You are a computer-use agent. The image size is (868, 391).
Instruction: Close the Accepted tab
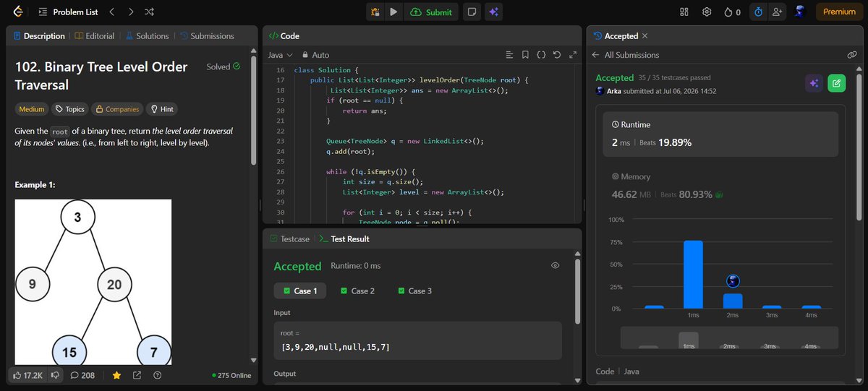click(644, 35)
